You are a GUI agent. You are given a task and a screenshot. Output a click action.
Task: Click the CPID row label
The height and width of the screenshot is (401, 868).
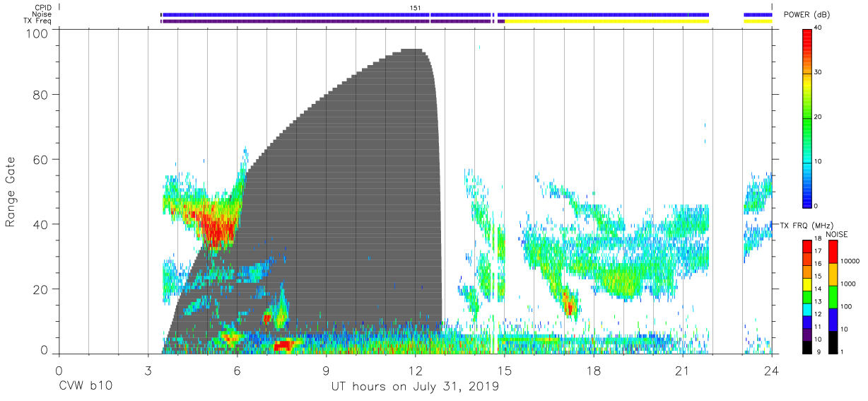(42, 7)
